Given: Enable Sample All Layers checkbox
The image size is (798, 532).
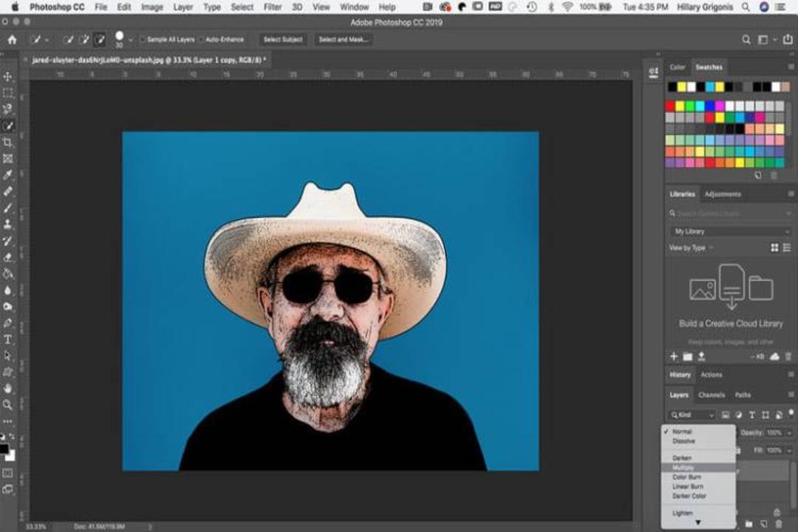Looking at the screenshot, I should coord(143,39).
